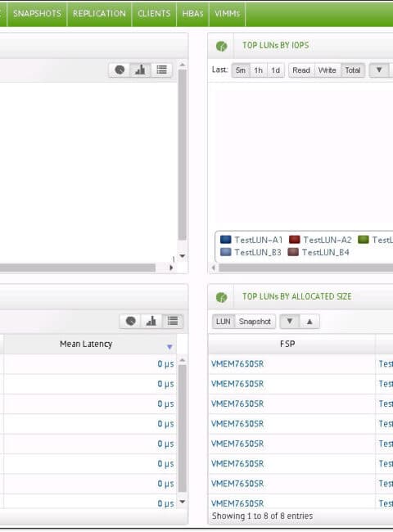The height and width of the screenshot is (532, 393).
Task: Select pie chart view in Mean Latency panel
Action: [x=130, y=321]
